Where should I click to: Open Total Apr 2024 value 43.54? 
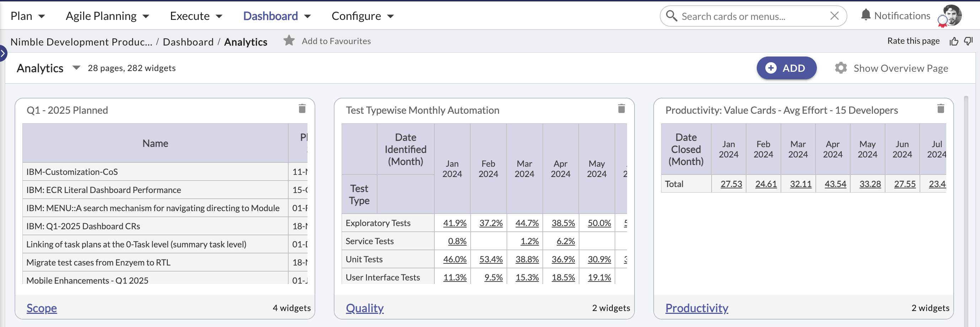click(x=835, y=184)
